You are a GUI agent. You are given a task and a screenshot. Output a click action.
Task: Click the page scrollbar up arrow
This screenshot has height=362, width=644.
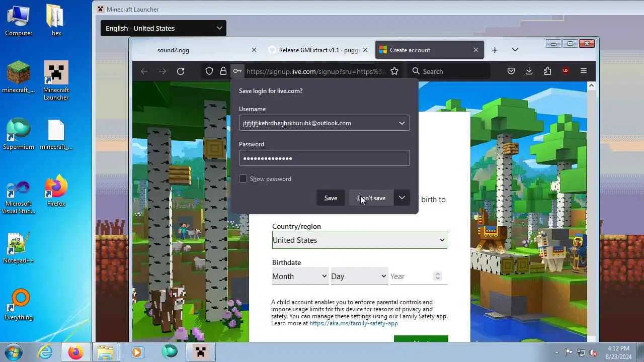tap(591, 85)
